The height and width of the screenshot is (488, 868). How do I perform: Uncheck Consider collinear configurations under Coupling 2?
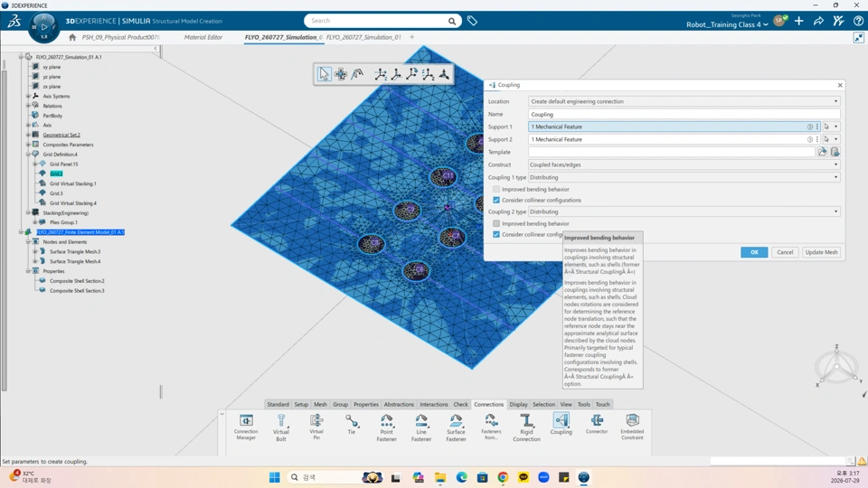(496, 235)
